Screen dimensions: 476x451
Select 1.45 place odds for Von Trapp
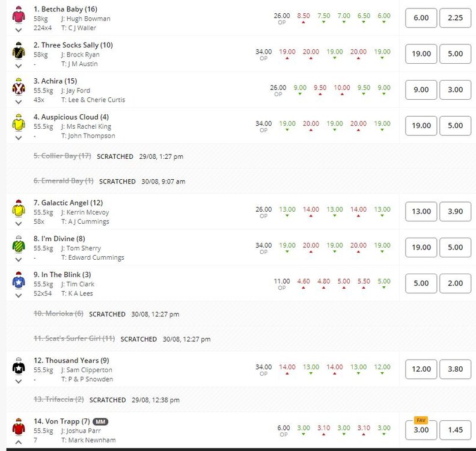point(455,430)
